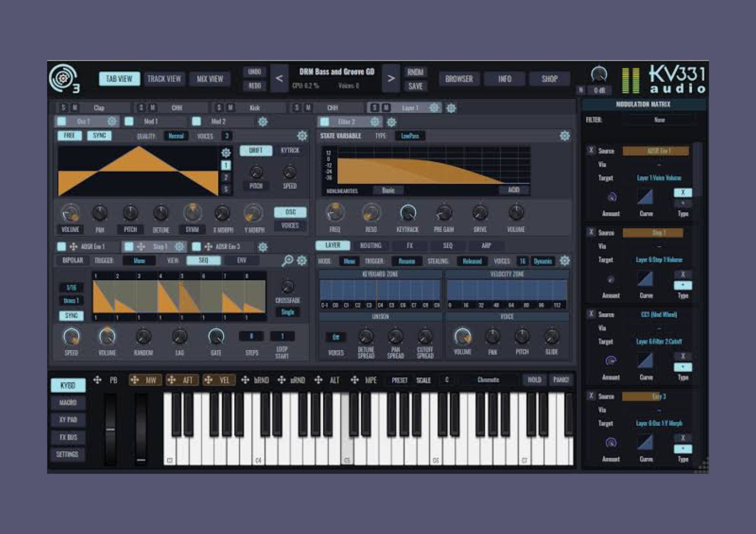756x534 pixels.
Task: Click the filter FREQ knob
Action: (x=335, y=213)
